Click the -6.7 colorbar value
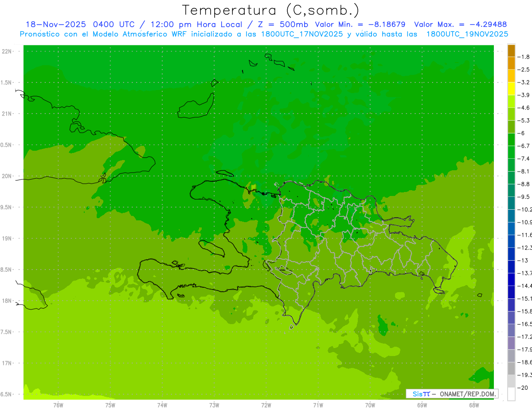 click(524, 146)
